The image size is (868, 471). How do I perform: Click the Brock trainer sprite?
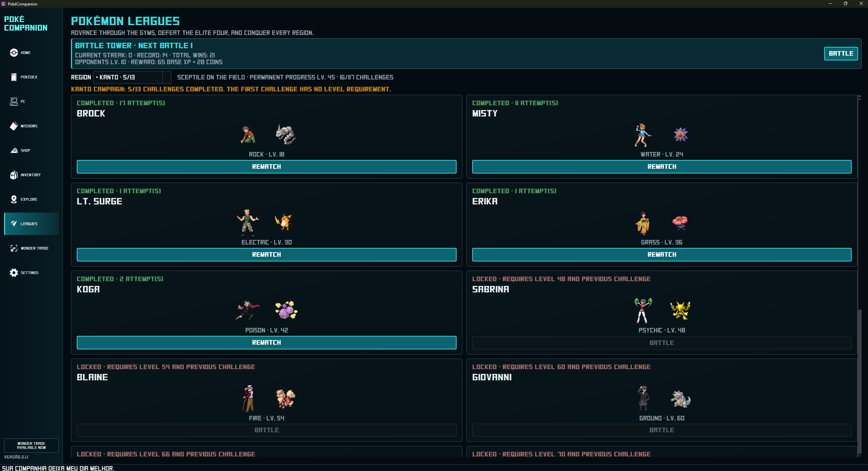(x=248, y=134)
